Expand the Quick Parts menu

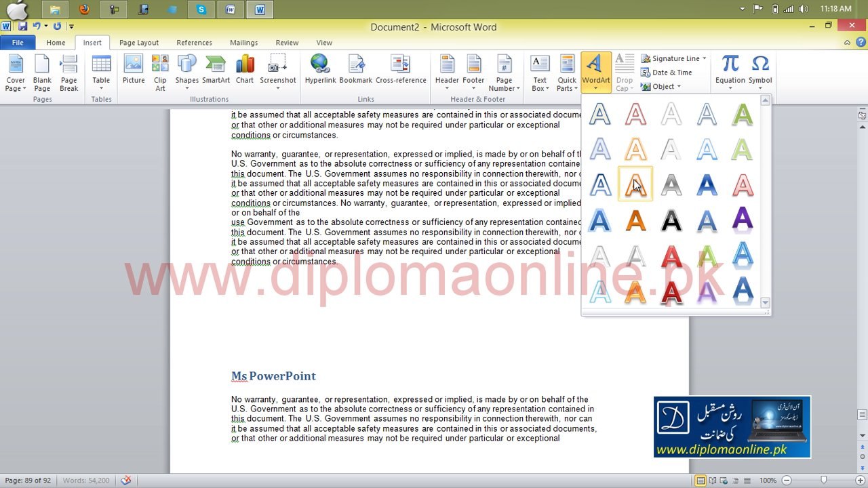567,73
